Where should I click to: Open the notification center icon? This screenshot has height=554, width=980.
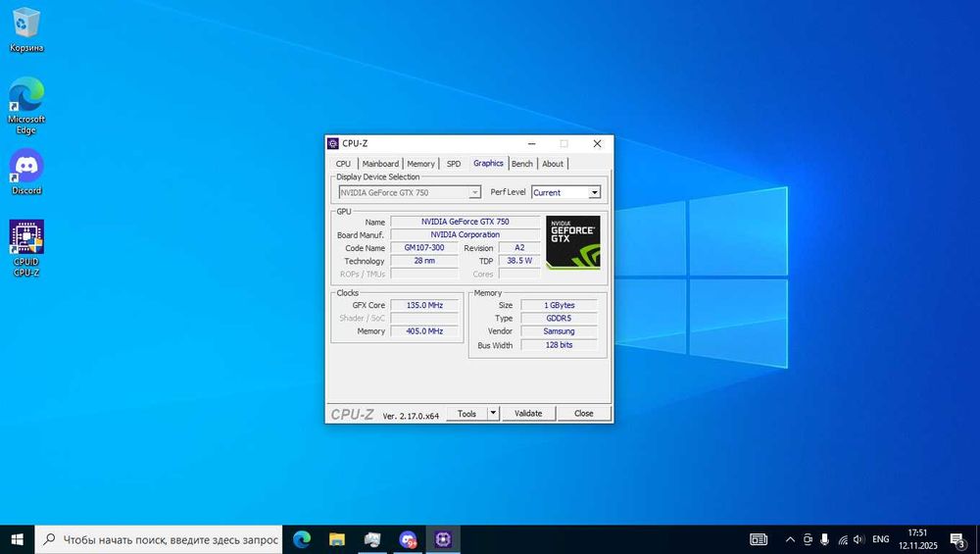[957, 539]
